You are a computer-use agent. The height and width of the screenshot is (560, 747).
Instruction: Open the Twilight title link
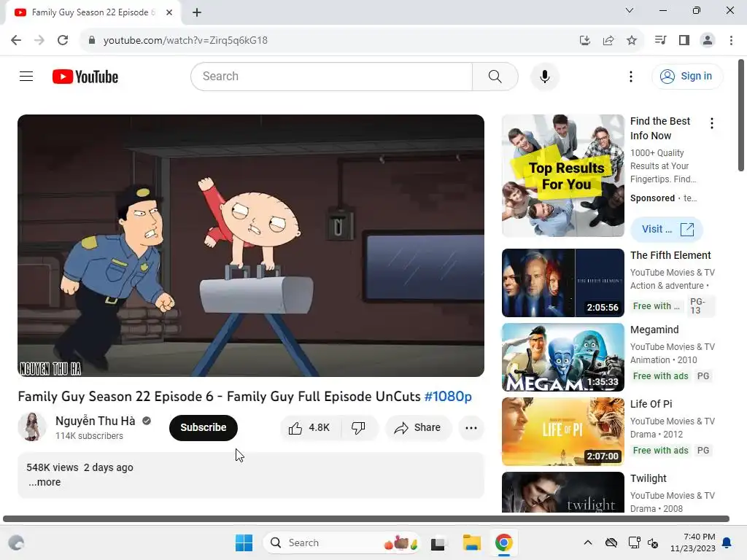[x=649, y=478]
